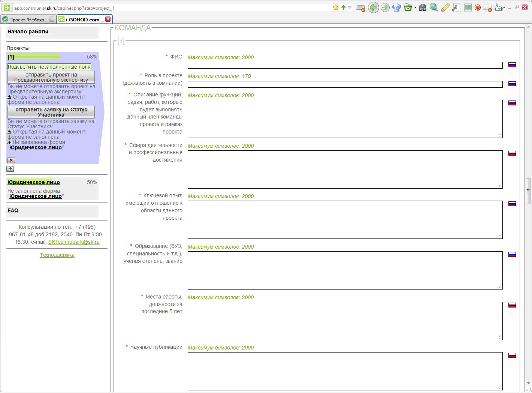Screen dimensions: 532x393
Task: Click the Russian flag beside ФИО field
Action: click(x=512, y=65)
